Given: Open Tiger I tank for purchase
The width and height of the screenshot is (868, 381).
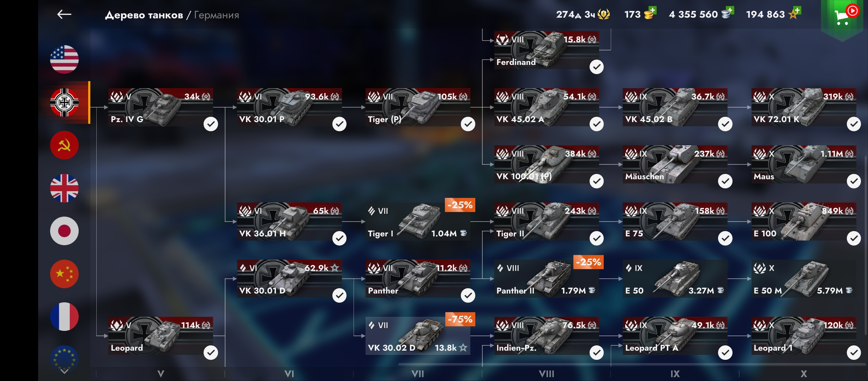Looking at the screenshot, I should 418,222.
